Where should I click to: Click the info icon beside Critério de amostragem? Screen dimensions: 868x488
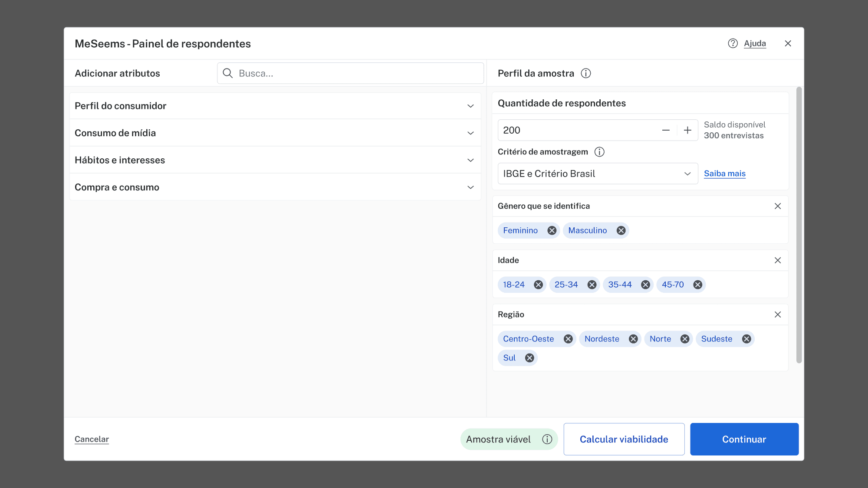coord(599,152)
